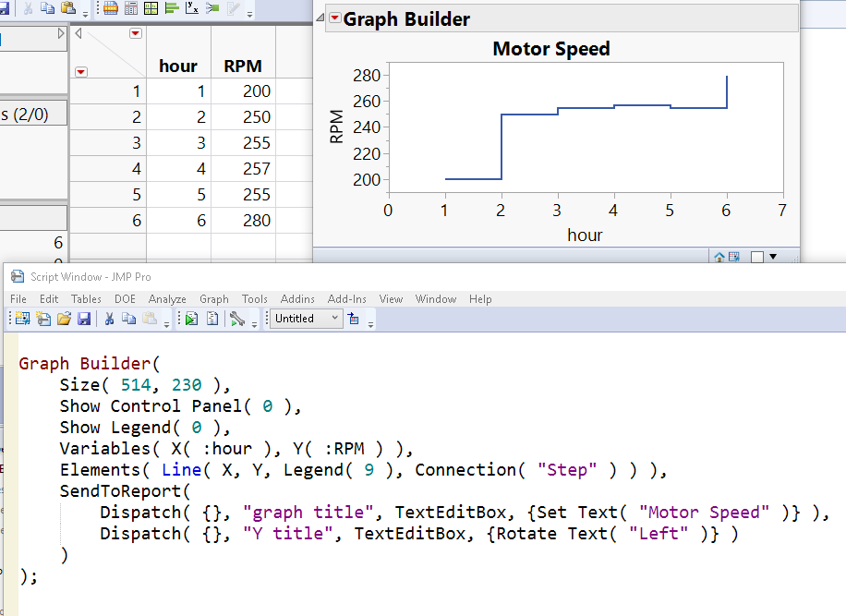
Task: Open the Help menu
Action: click(x=480, y=299)
